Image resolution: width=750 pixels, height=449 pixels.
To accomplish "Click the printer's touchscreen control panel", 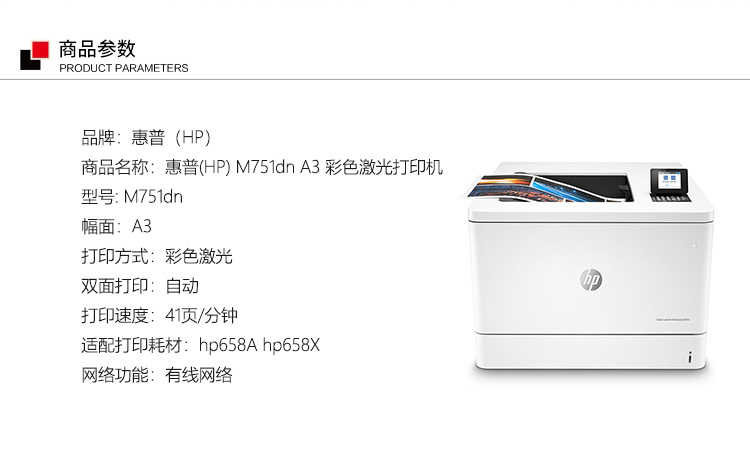I will point(669,181).
